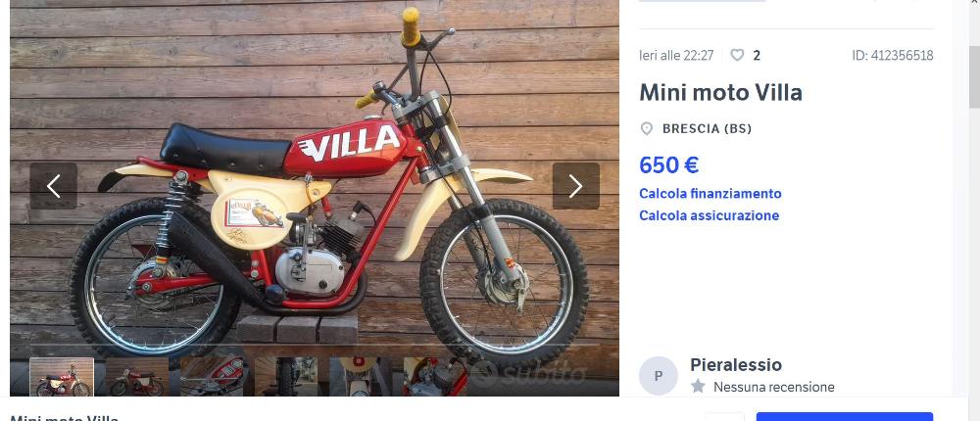Open the main Villa motorbike photo
This screenshot has width=980, height=421.
pyautogui.click(x=315, y=181)
